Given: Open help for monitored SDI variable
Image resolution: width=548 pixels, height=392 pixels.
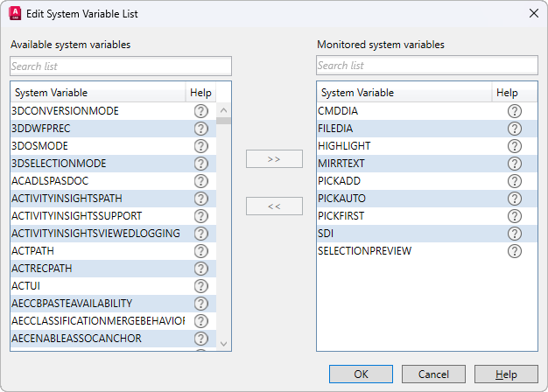Looking at the screenshot, I should [514, 234].
